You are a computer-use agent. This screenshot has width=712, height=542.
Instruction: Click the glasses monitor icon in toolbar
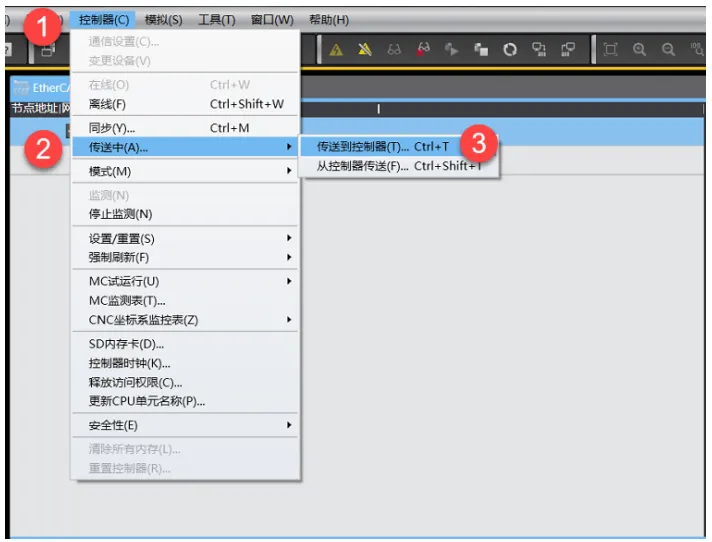click(394, 50)
